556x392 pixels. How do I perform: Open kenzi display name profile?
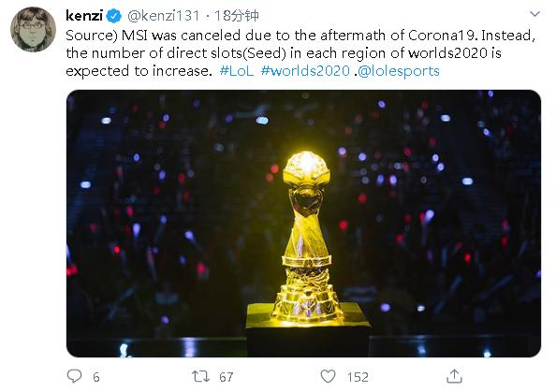[84, 16]
